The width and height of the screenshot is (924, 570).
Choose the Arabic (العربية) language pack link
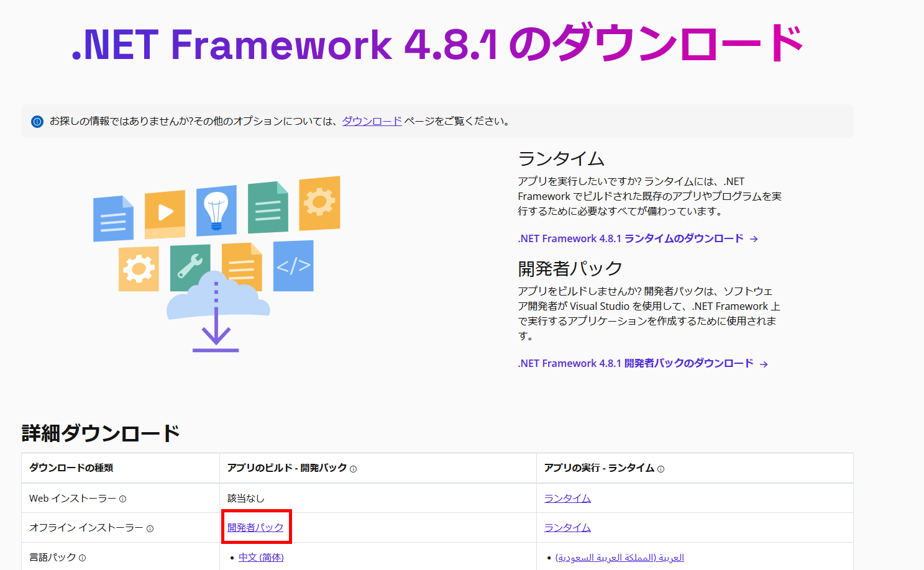(620, 557)
